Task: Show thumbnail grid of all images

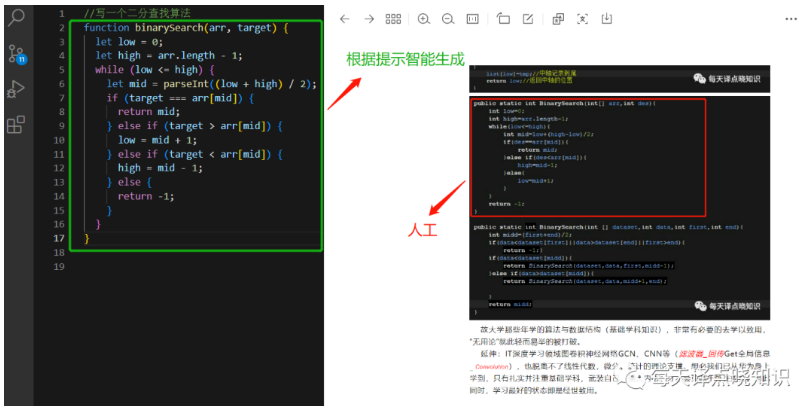Action: pos(393,19)
